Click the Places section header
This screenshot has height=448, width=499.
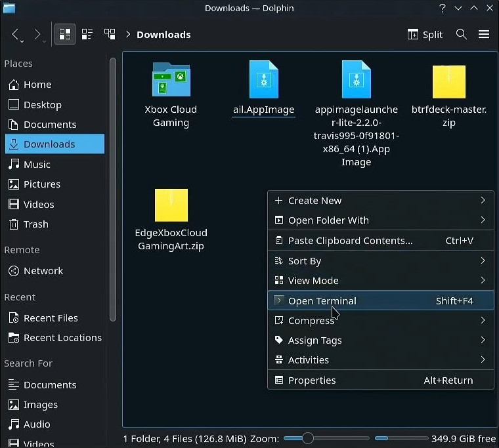coord(18,64)
